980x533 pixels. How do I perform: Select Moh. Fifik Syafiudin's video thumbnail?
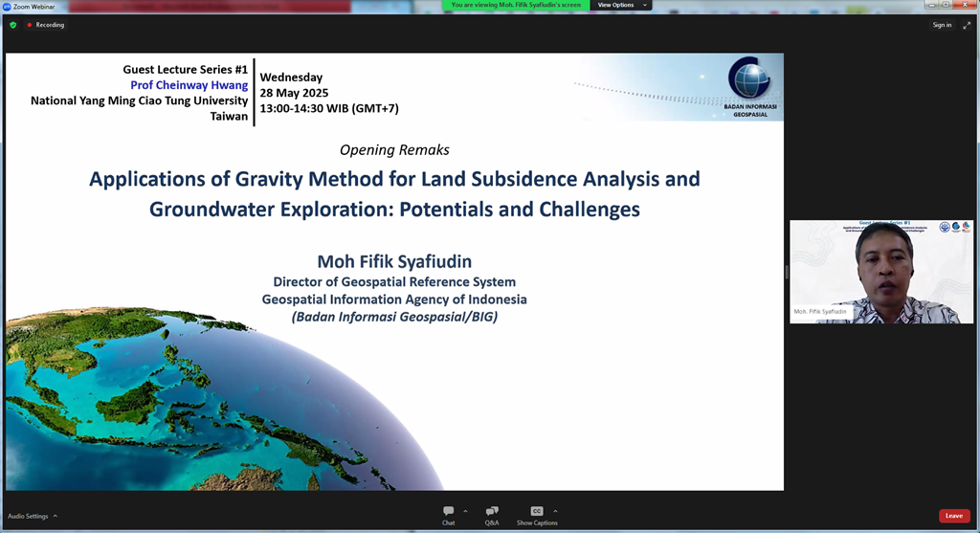[880, 272]
